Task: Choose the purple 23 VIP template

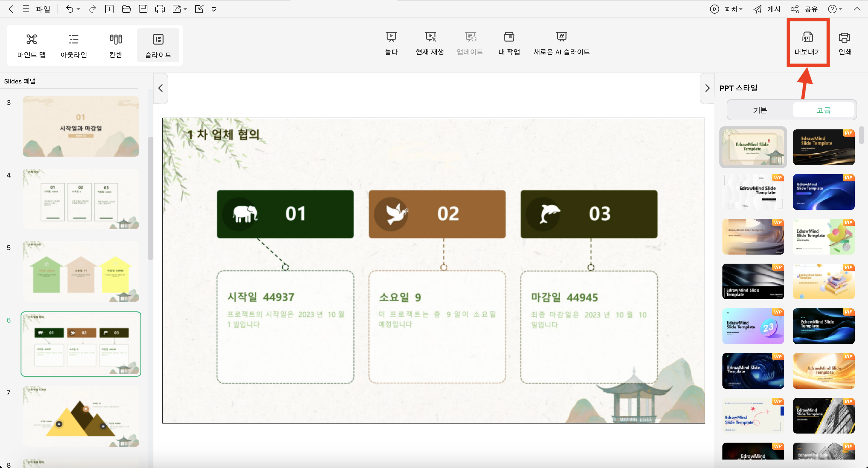Action: pos(753,326)
